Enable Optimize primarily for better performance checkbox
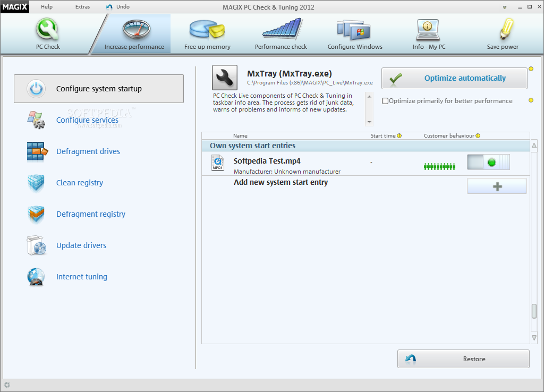Image resolution: width=544 pixels, height=392 pixels. tap(385, 101)
